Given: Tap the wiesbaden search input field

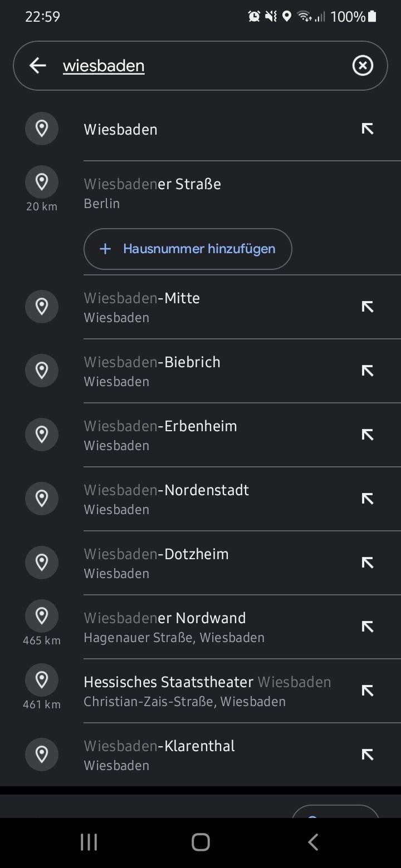Looking at the screenshot, I should [x=200, y=66].
